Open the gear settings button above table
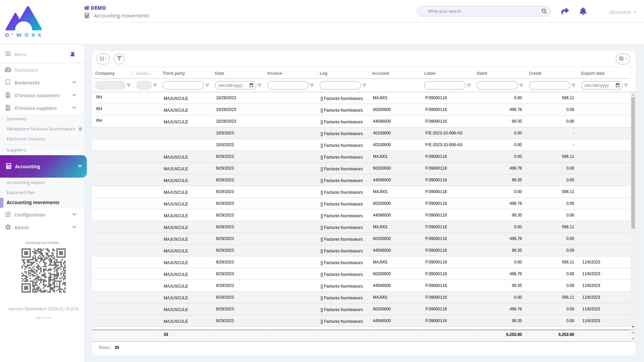This screenshot has width=644, height=362. 623,59
